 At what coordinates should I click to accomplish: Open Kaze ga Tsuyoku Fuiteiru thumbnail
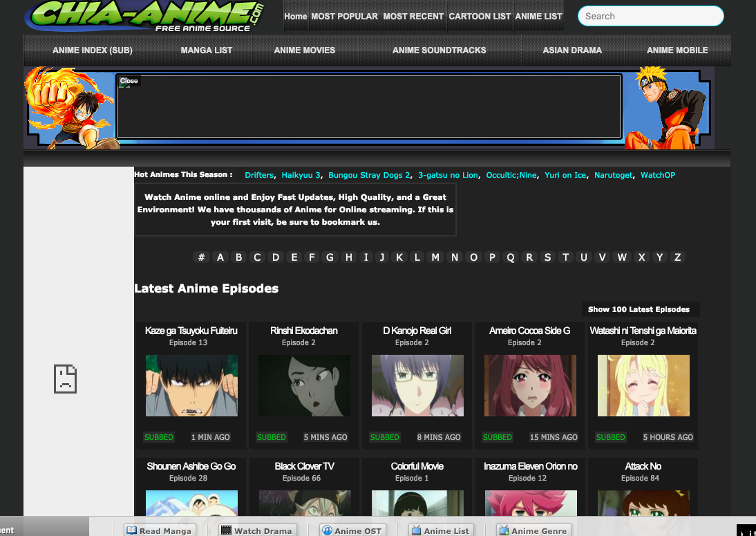pyautogui.click(x=191, y=385)
